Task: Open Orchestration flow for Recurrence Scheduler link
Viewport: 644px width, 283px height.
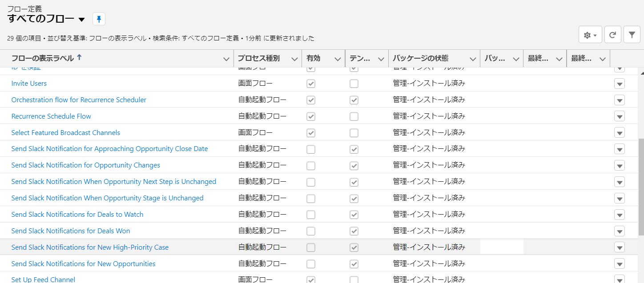Action: point(79,100)
